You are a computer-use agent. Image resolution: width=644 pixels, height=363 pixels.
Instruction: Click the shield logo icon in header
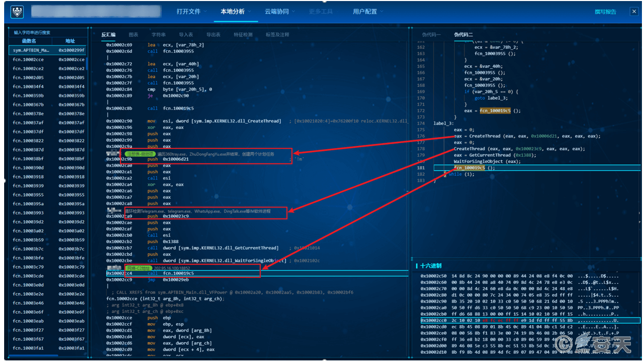17,12
